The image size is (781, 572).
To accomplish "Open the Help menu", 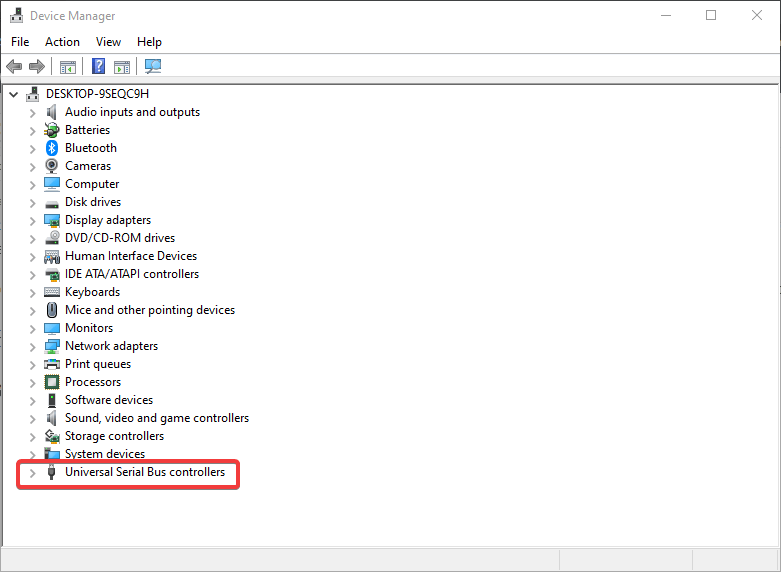I will [149, 42].
